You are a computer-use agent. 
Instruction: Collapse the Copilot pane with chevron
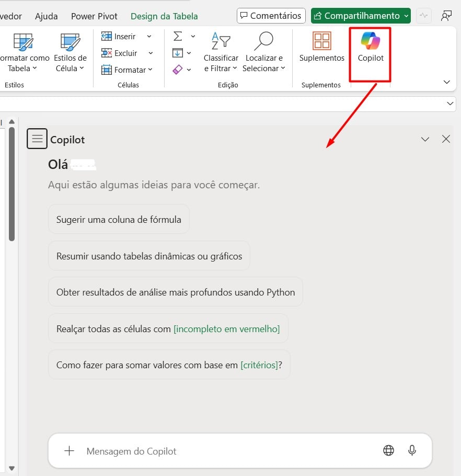tap(425, 139)
